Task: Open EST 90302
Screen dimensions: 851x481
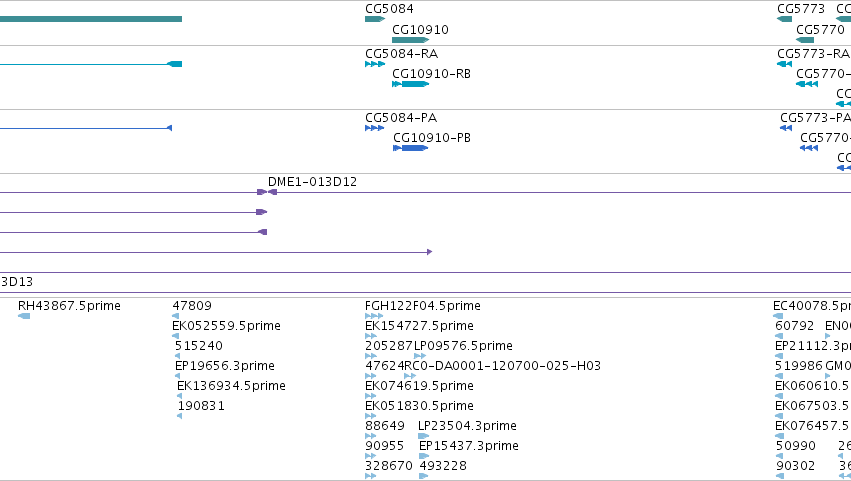Action: point(795,466)
